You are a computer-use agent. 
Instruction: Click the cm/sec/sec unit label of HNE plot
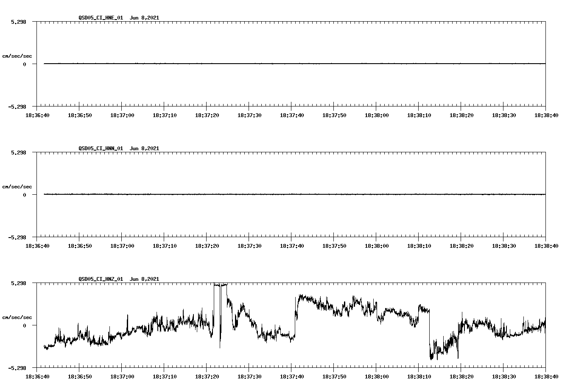17,56
